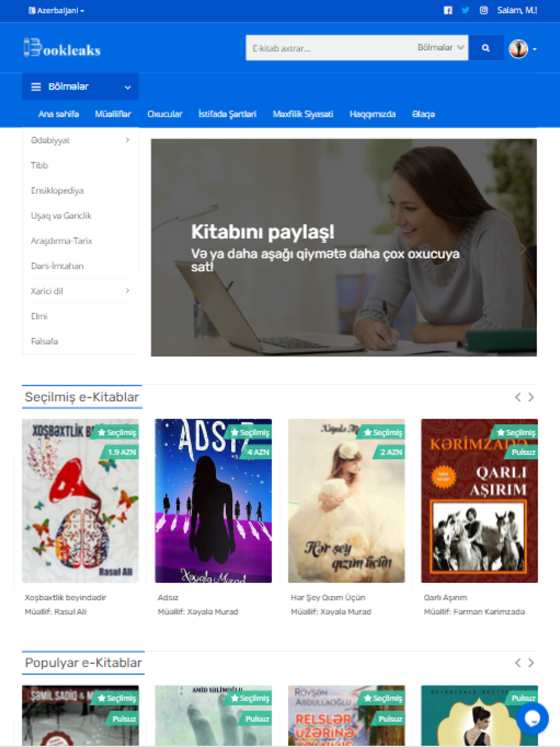Open the Instagram icon in top bar
560x747 pixels.
coord(484,10)
